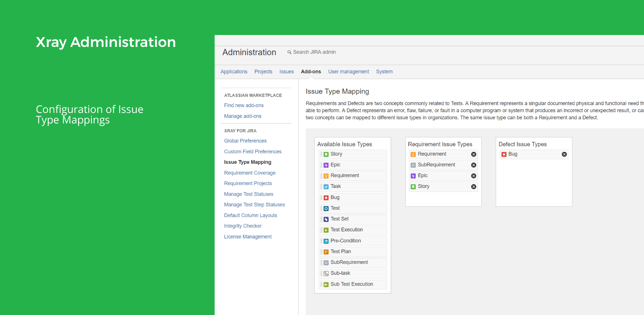Image resolution: width=644 pixels, height=315 pixels.
Task: Open the Projects administration tab
Action: coord(263,71)
